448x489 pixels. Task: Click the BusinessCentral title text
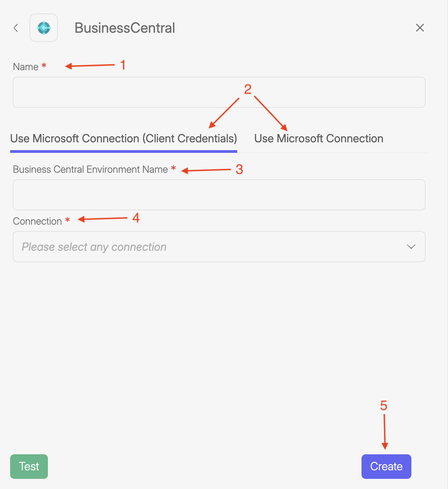click(x=125, y=28)
